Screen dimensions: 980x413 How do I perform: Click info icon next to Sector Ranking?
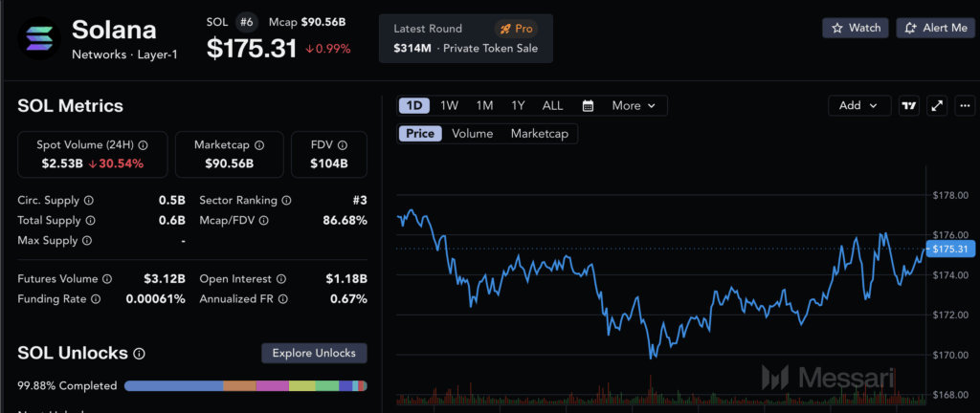coord(286,200)
